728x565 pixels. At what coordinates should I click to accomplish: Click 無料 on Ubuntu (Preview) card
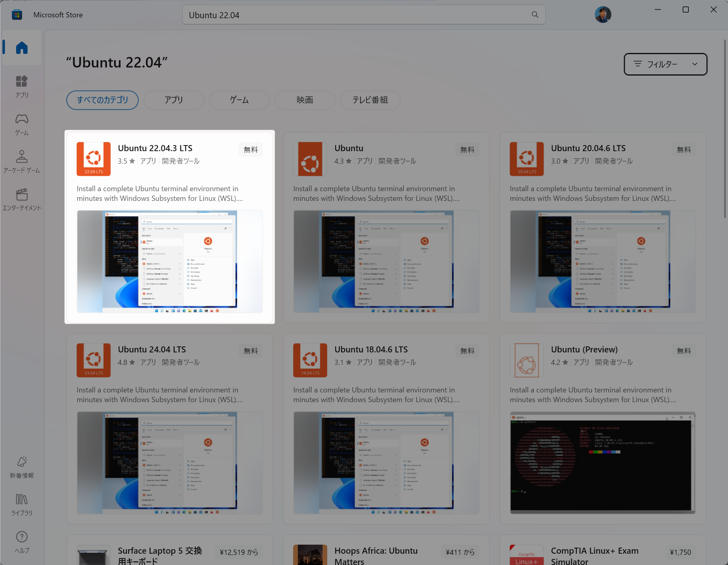pos(684,351)
